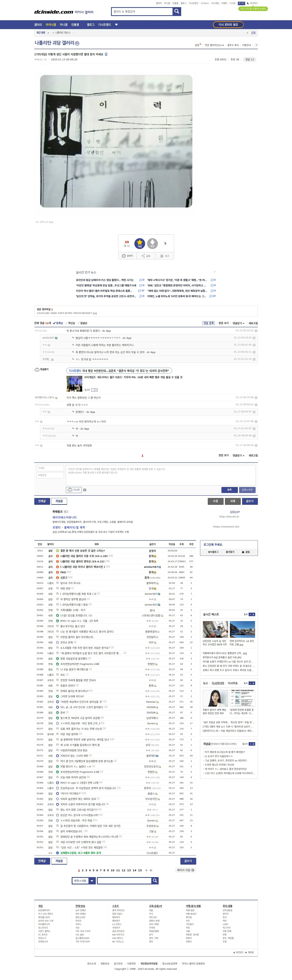
Task: Click 새로고침 above the comment list
Action: [x=253, y=323]
